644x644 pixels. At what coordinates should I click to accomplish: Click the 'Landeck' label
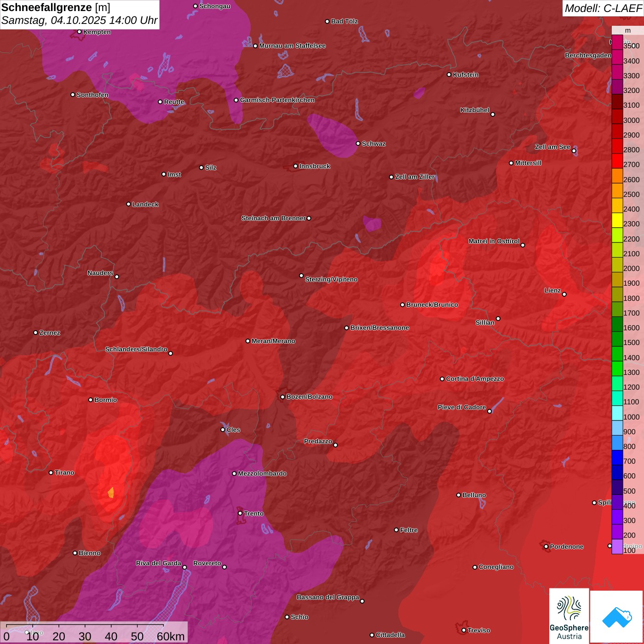click(145, 204)
